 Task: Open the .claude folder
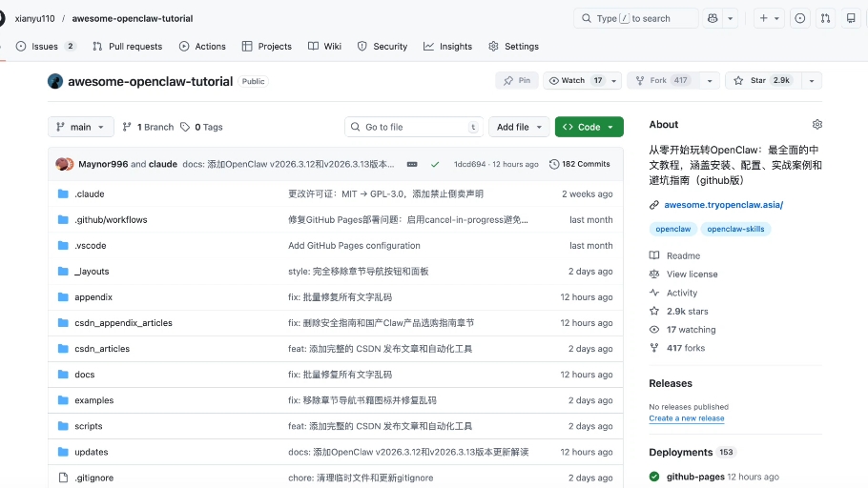(x=90, y=194)
